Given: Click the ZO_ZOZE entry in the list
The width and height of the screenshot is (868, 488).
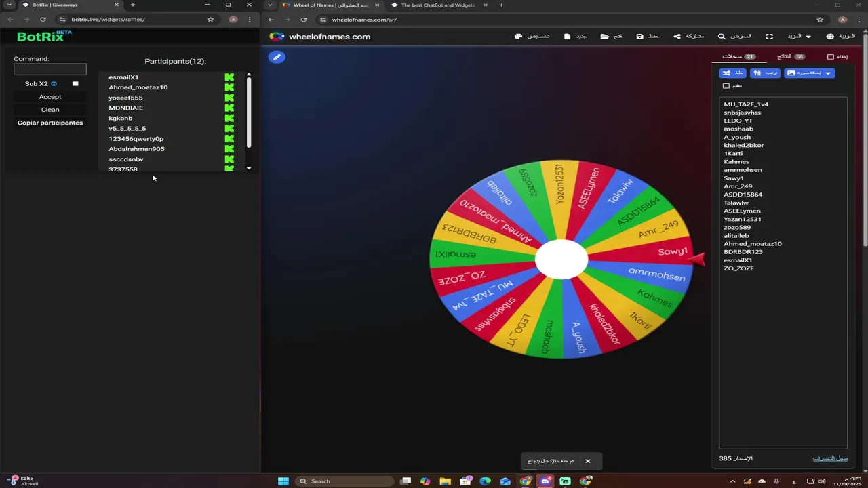Looking at the screenshot, I should click(x=738, y=268).
